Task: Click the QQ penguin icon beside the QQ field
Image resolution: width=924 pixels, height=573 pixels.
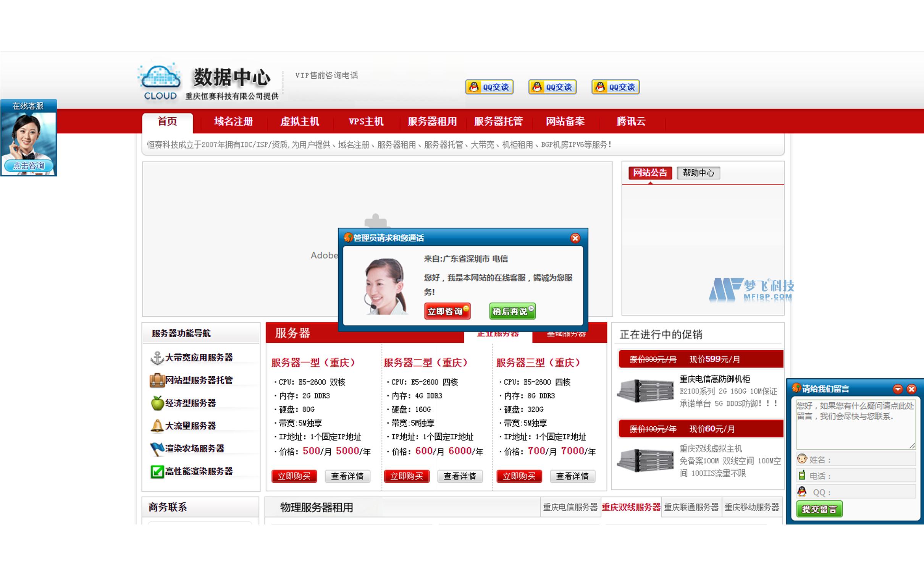Action: tap(803, 492)
